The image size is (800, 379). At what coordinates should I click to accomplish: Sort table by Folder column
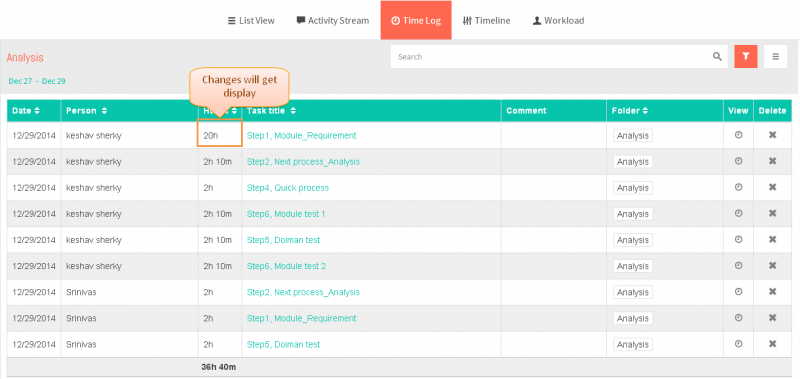[630, 111]
